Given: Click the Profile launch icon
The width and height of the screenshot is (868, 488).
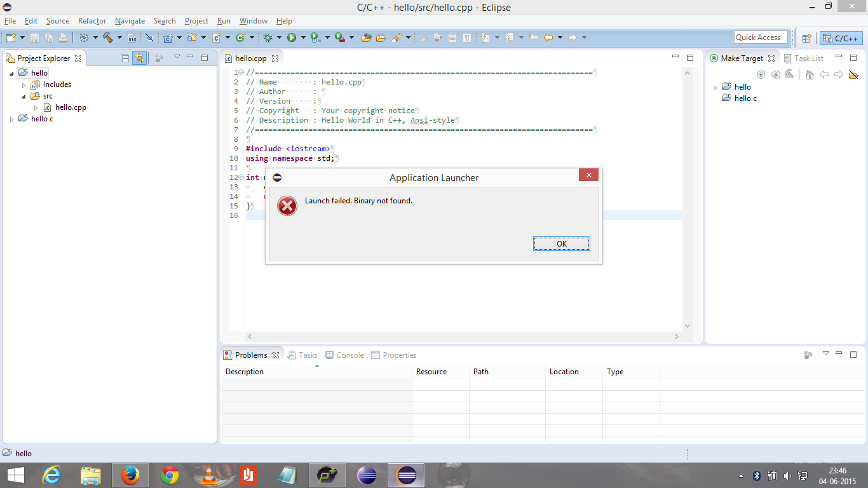Looking at the screenshot, I should coord(316,38).
